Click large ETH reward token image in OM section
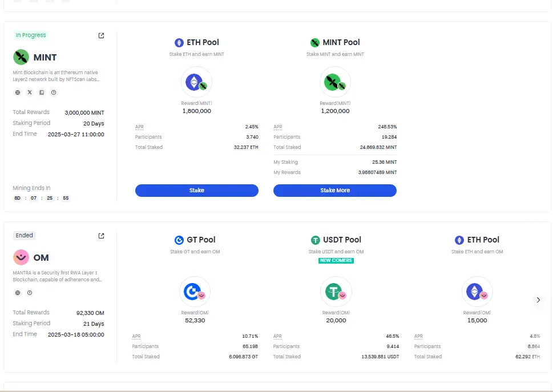The image size is (553, 392). coord(477,292)
